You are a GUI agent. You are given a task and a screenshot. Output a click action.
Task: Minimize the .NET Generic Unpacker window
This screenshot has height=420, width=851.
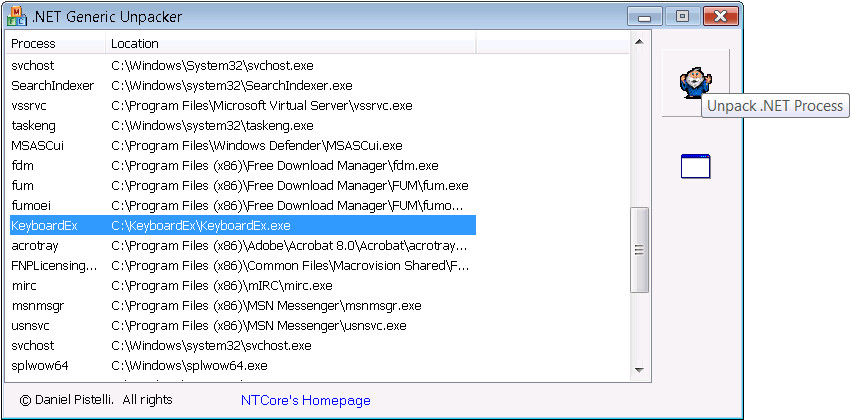tap(645, 16)
